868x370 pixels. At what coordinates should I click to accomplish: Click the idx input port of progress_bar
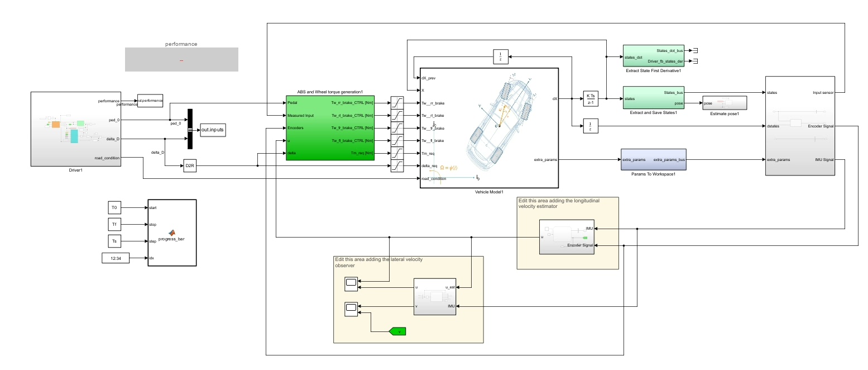pos(152,258)
